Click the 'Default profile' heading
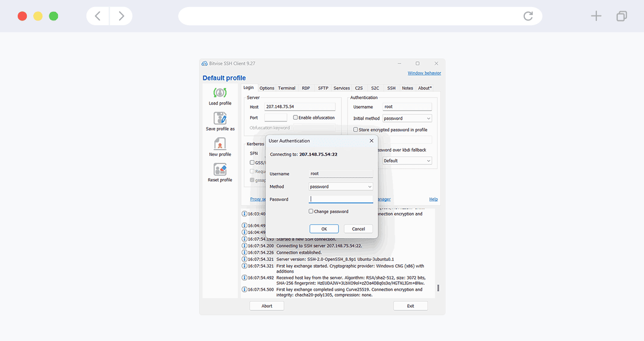The width and height of the screenshot is (644, 341). [x=224, y=78]
